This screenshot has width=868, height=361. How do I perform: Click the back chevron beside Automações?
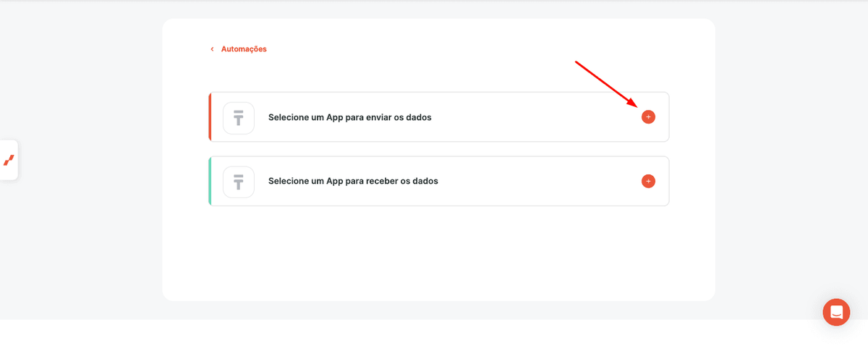(212, 49)
